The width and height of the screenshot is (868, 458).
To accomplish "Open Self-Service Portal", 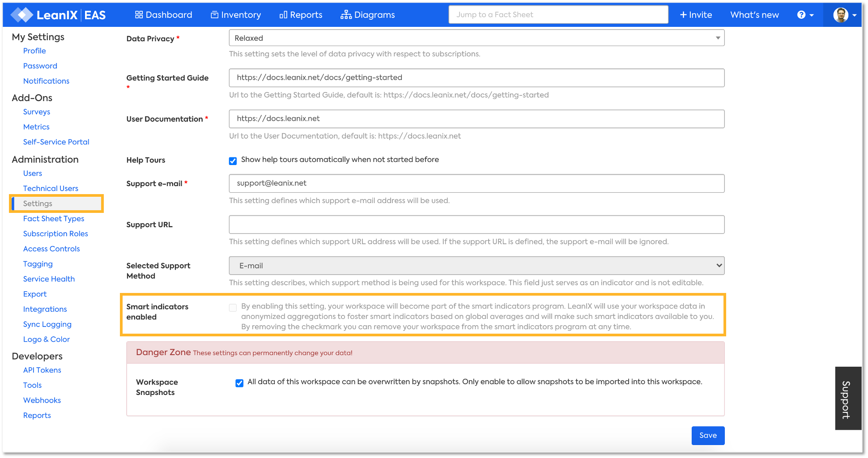I will [x=56, y=142].
